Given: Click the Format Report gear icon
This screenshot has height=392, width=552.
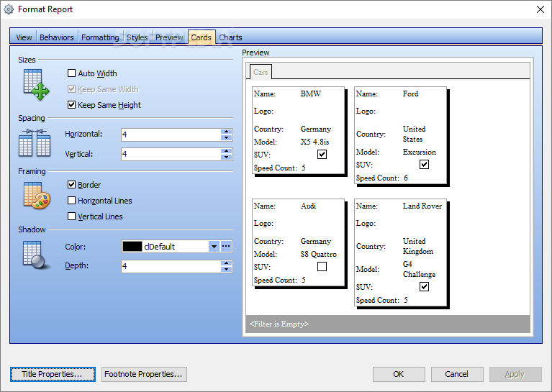Looking at the screenshot, I should point(9,9).
